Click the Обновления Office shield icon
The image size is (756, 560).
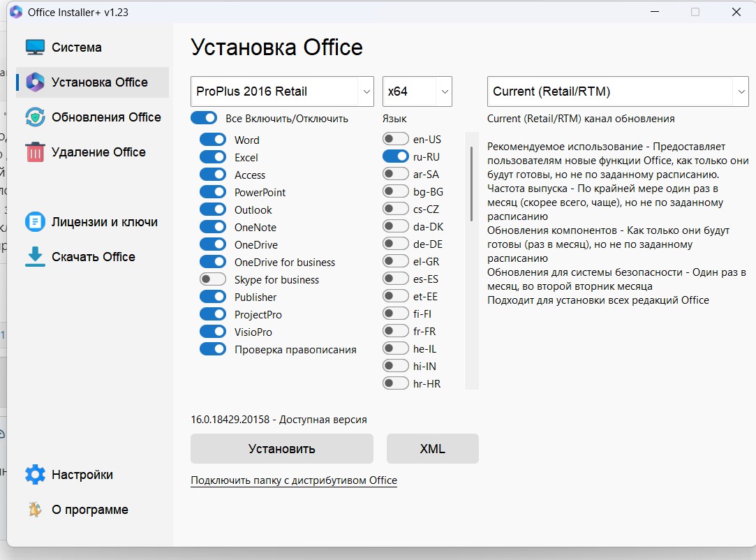(x=35, y=117)
